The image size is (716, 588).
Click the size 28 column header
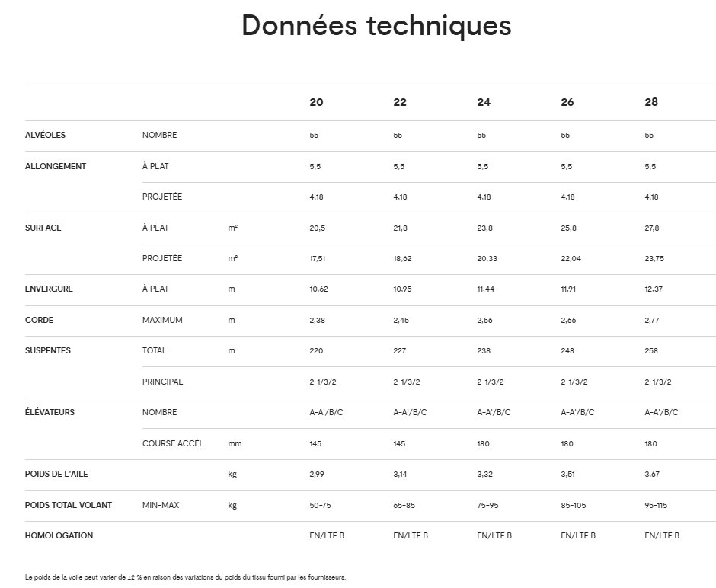coord(651,102)
